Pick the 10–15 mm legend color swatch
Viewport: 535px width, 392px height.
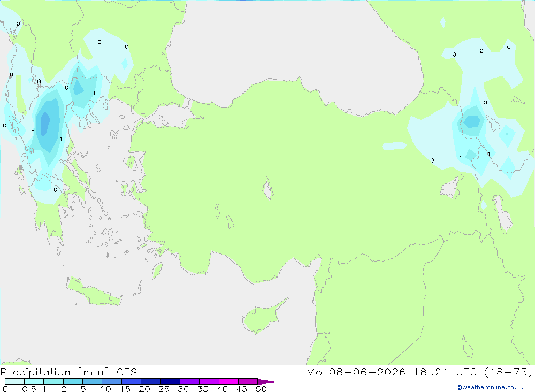tap(112, 381)
